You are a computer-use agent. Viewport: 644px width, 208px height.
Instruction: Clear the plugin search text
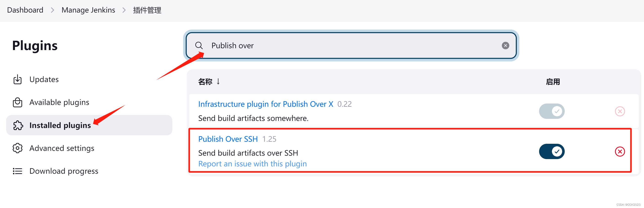click(x=505, y=45)
